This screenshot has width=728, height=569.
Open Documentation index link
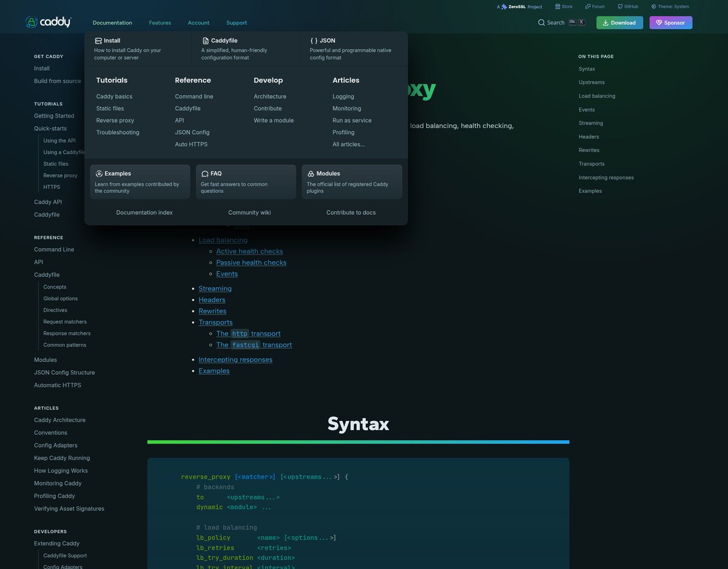pos(144,212)
